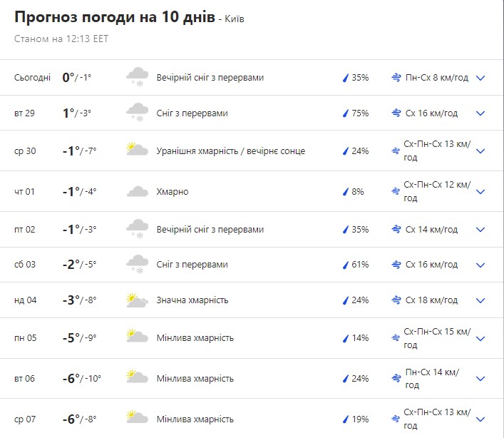Expand the вт 29 forecast row
504x438 pixels.
(480, 113)
